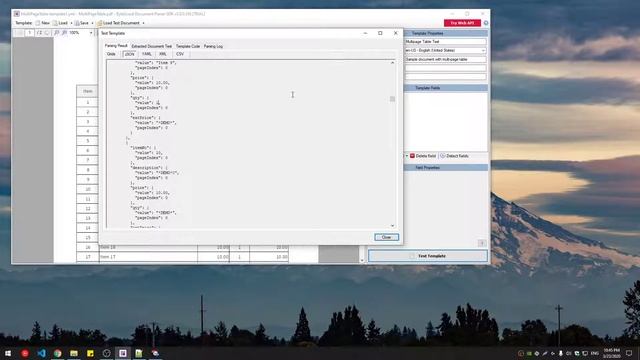Switch to the Extracted Document Text tab
Viewport: 640px width, 360px height.
151,46
